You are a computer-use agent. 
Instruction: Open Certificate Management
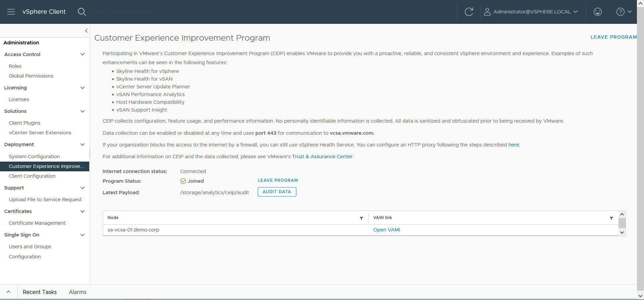(x=37, y=223)
